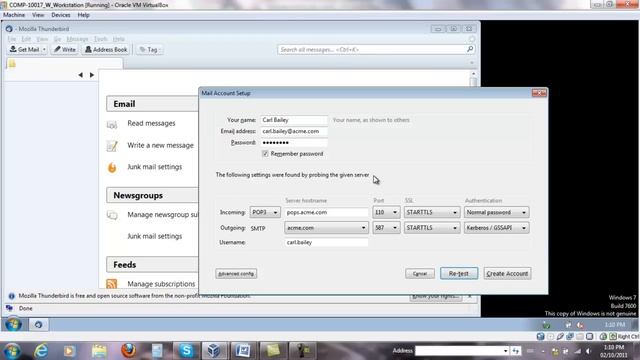Click the Get Mail toolbar button
Screen dimensions: 640x360
click(x=24, y=49)
